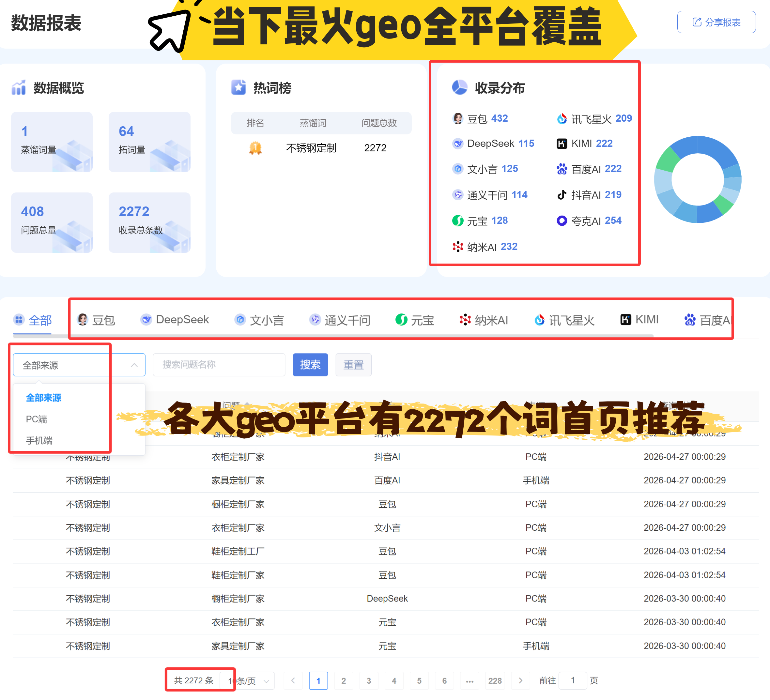Click the 重置 reset button
The image size is (770, 700).
pos(353,365)
